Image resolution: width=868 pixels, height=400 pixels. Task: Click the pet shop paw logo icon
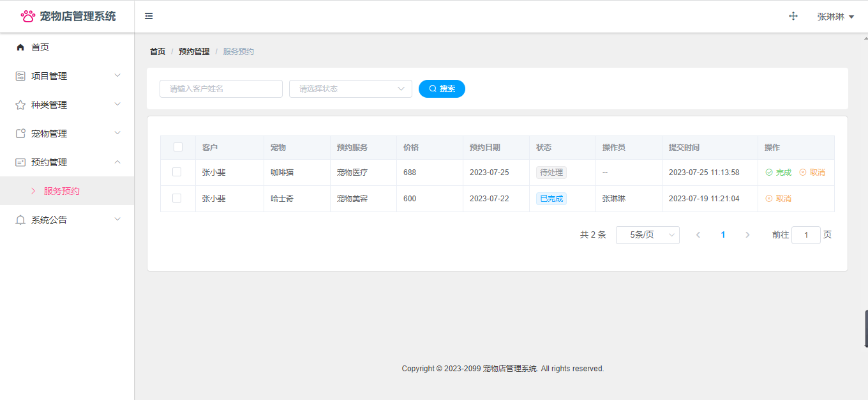pyautogui.click(x=28, y=16)
